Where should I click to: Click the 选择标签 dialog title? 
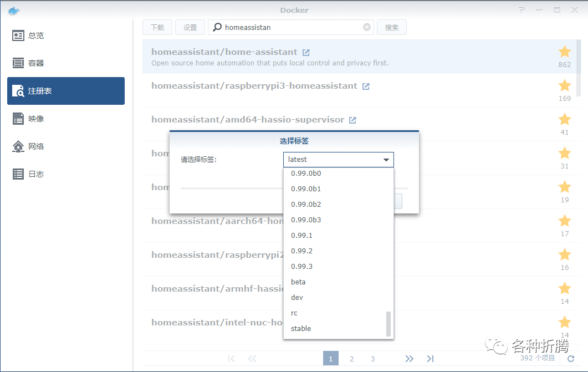click(294, 141)
